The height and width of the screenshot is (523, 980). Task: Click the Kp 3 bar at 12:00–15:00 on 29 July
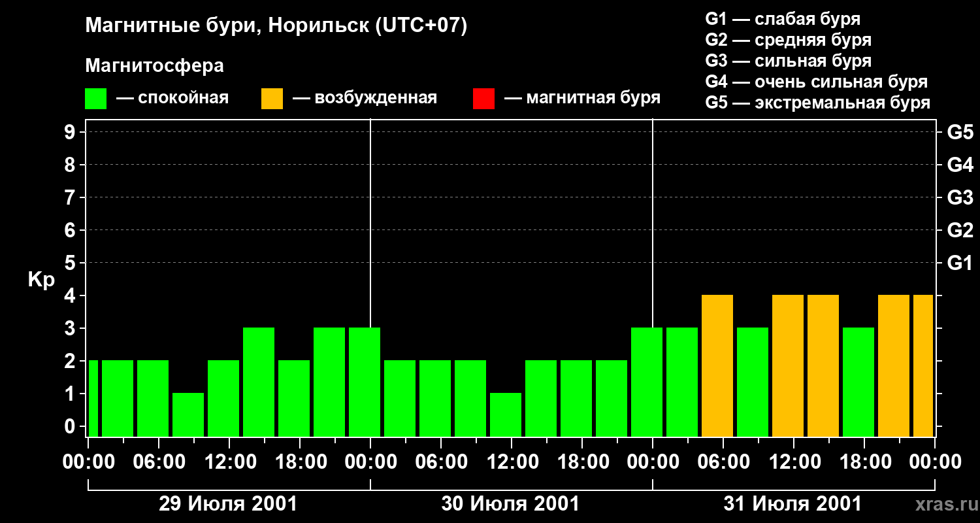click(259, 382)
